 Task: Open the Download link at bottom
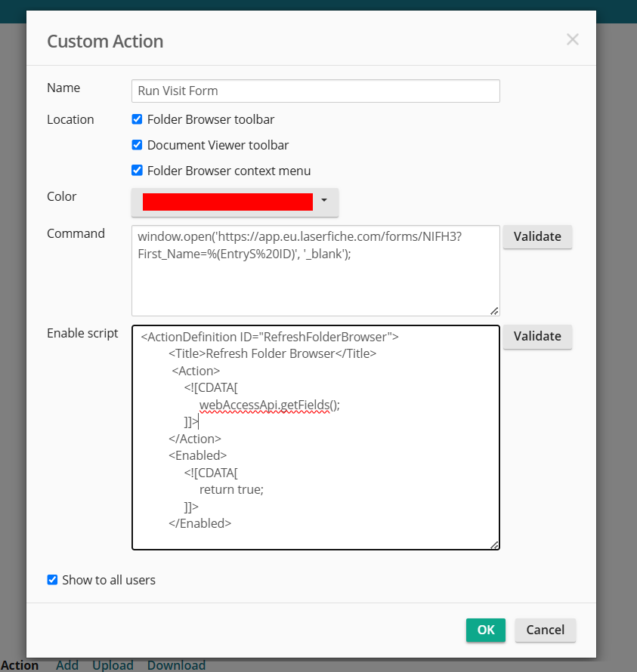click(x=176, y=664)
